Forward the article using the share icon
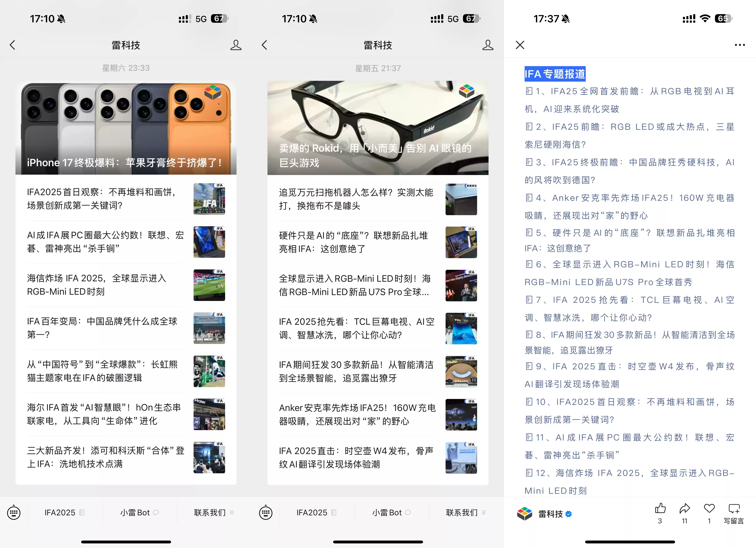Image resolution: width=756 pixels, height=548 pixels. tap(685, 508)
